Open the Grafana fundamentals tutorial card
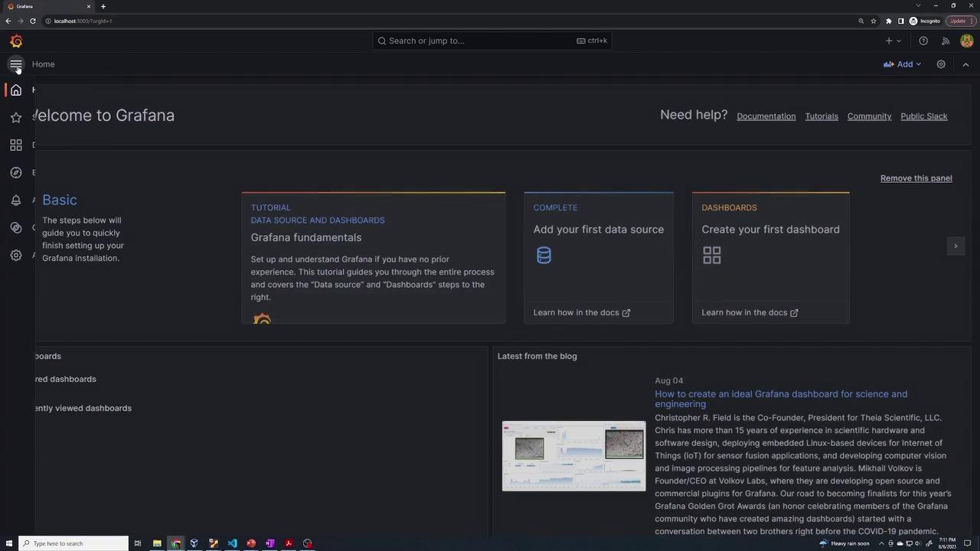This screenshot has width=980, height=551. [374, 257]
